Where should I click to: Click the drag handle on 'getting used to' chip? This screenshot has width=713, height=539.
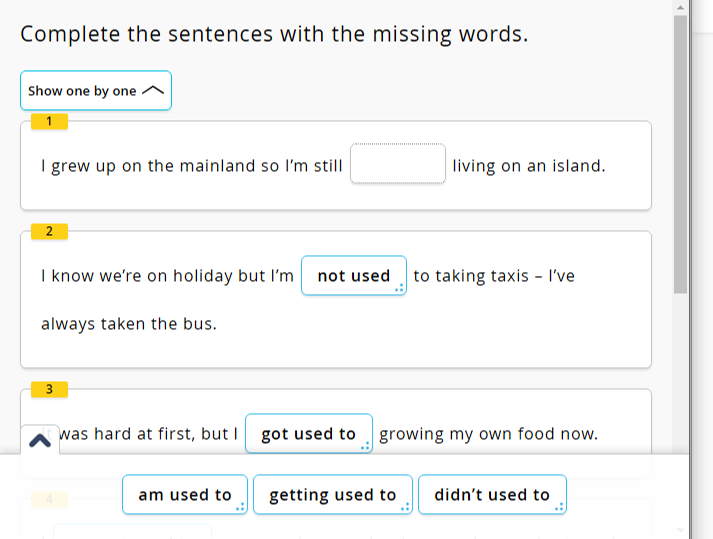405,507
